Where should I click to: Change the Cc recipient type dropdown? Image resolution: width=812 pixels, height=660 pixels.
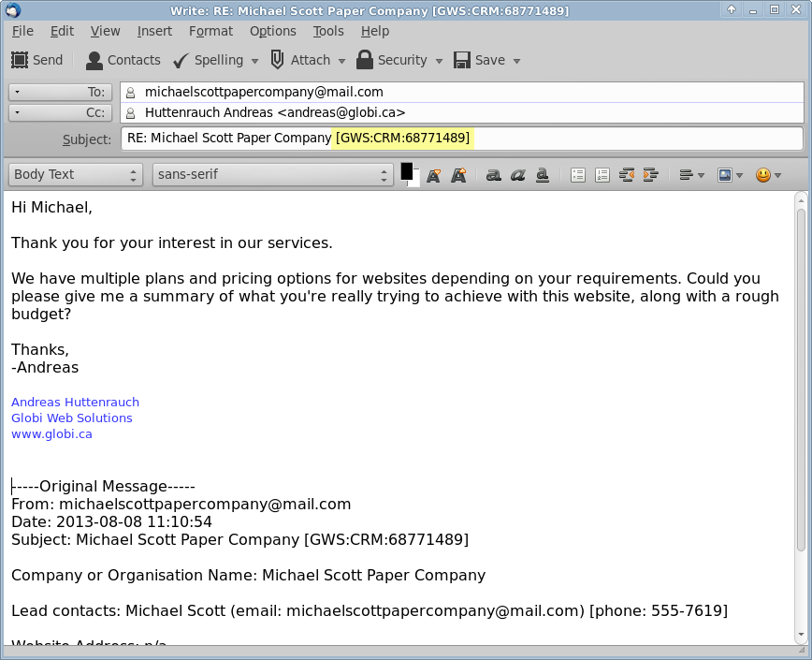(x=60, y=112)
